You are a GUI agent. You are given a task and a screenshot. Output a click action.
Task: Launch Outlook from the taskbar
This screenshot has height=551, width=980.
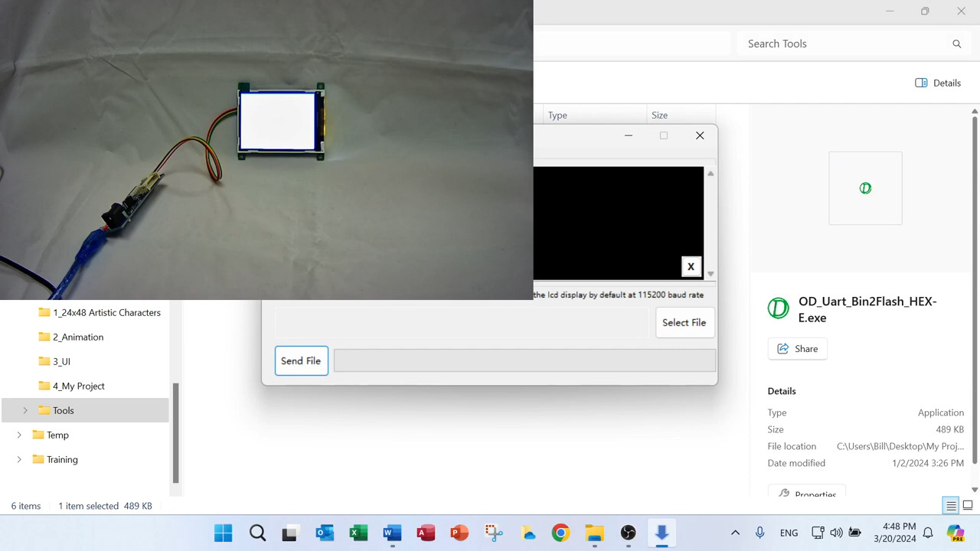(x=325, y=533)
